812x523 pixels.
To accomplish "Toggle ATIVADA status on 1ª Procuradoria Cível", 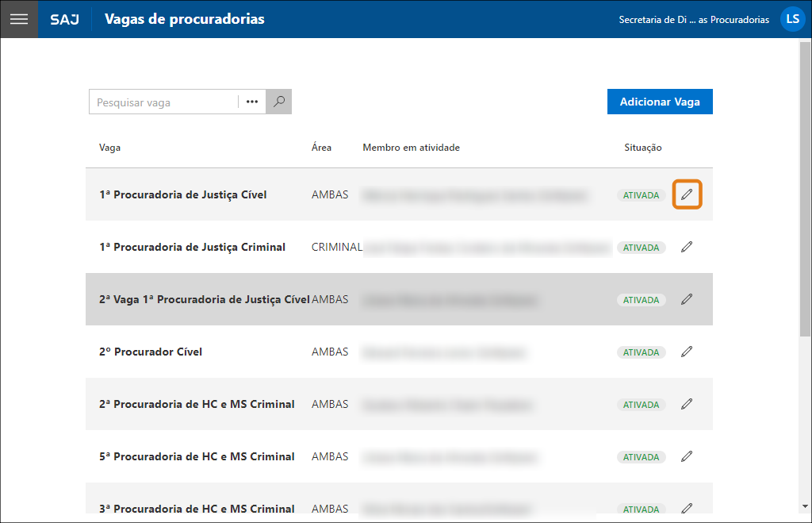I will [641, 194].
